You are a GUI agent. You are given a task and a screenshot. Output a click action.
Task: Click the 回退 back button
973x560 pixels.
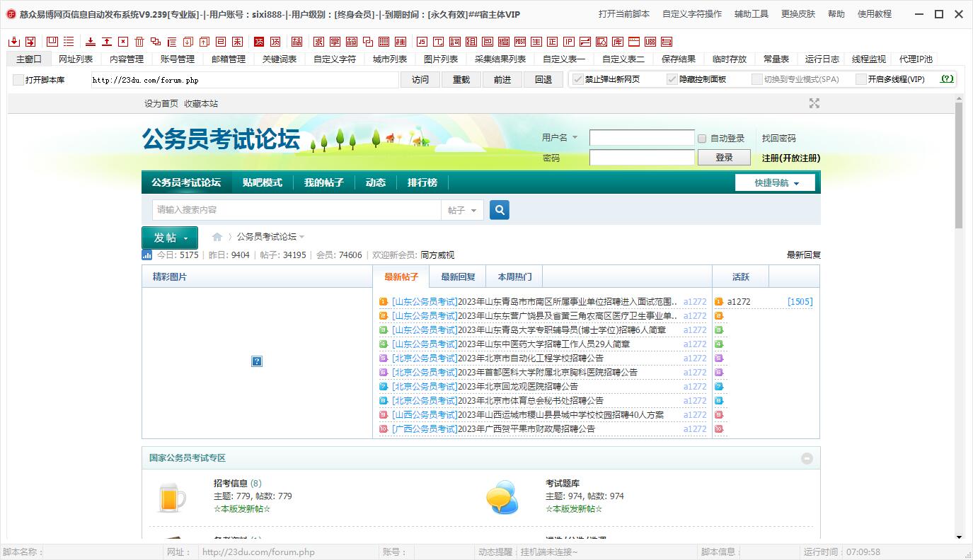click(543, 80)
